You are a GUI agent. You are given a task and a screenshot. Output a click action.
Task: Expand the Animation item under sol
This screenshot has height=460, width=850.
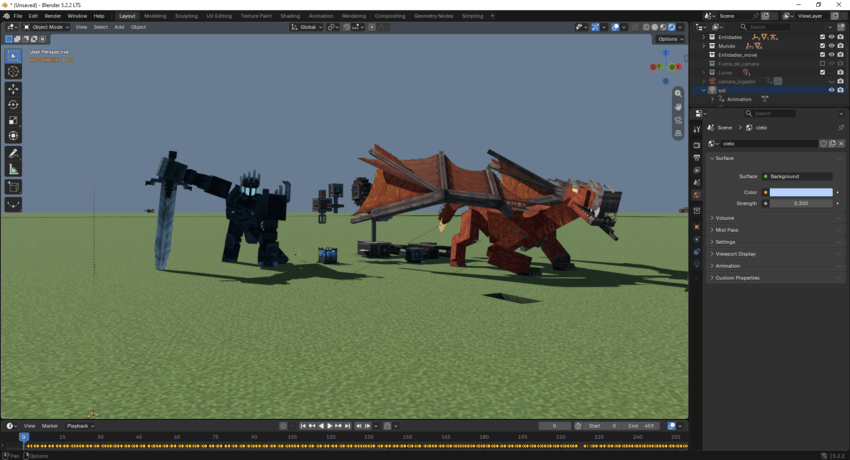(712, 99)
